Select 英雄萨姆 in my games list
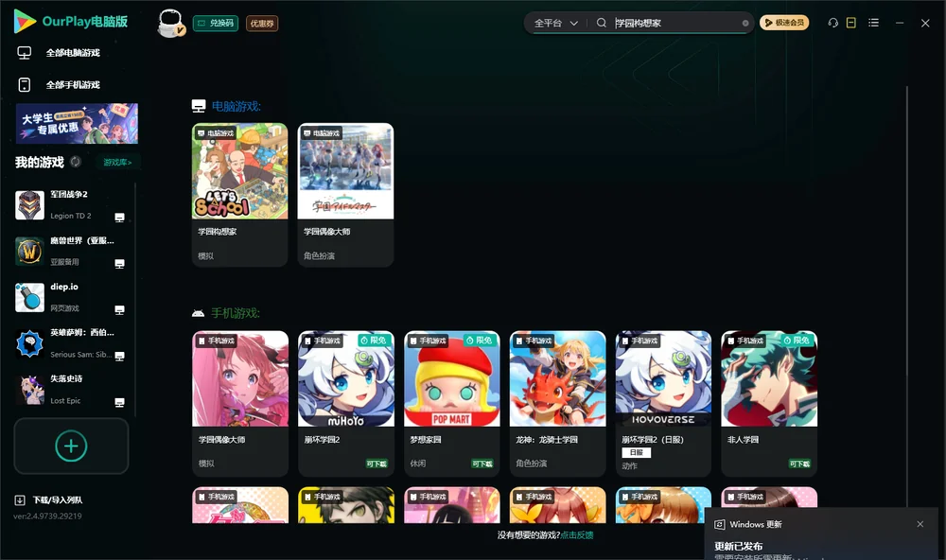Screen dimensions: 946x560 [x=71, y=344]
